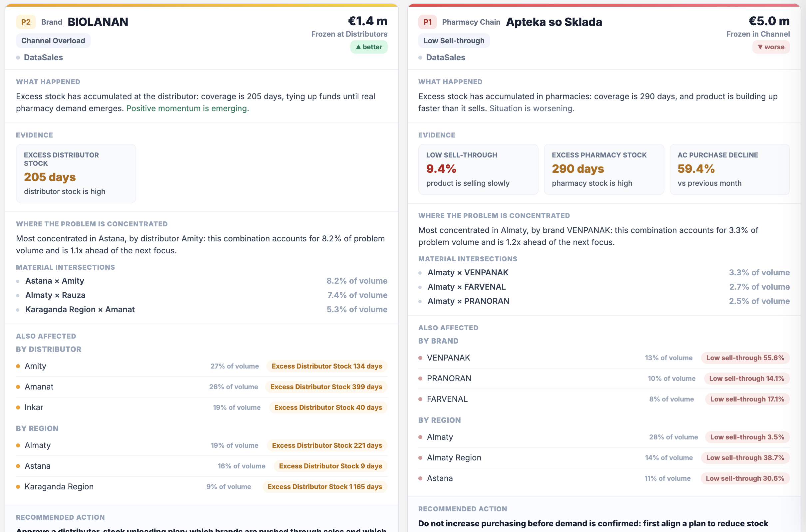Open the Excess Pharmacy Stock 290 days card
The height and width of the screenshot is (532, 806).
[x=604, y=170]
